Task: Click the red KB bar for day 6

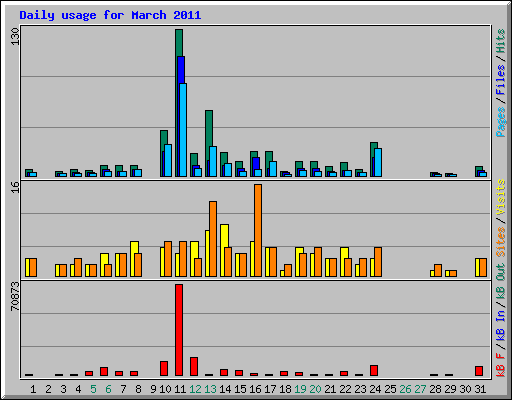Action: click(x=104, y=372)
